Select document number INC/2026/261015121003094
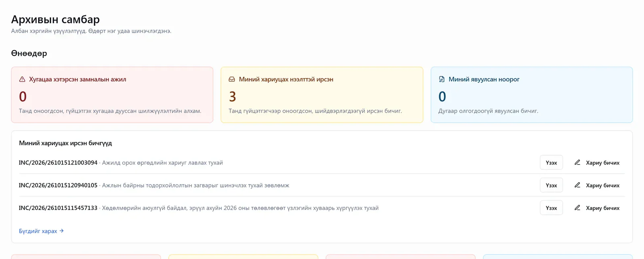The height and width of the screenshot is (259, 644). coord(58,162)
